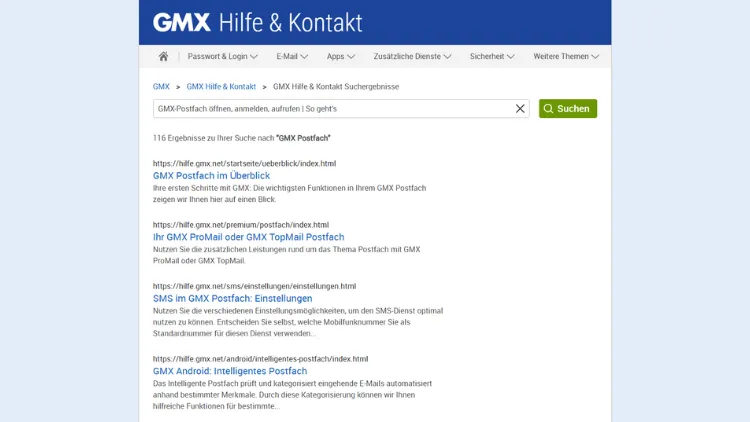
Task: Click description 'Nutzen Sie die verschiedenen Einstellungsmöglichkeiten'
Action: 298,322
